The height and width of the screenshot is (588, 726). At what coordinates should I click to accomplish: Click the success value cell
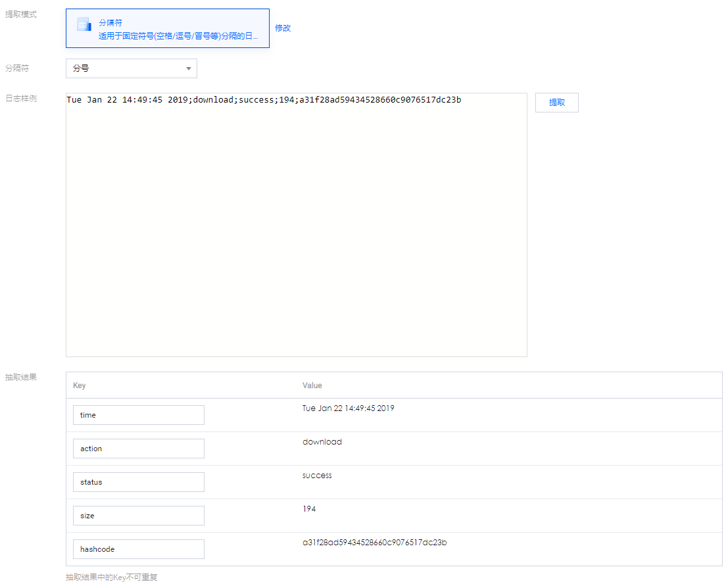[317, 476]
